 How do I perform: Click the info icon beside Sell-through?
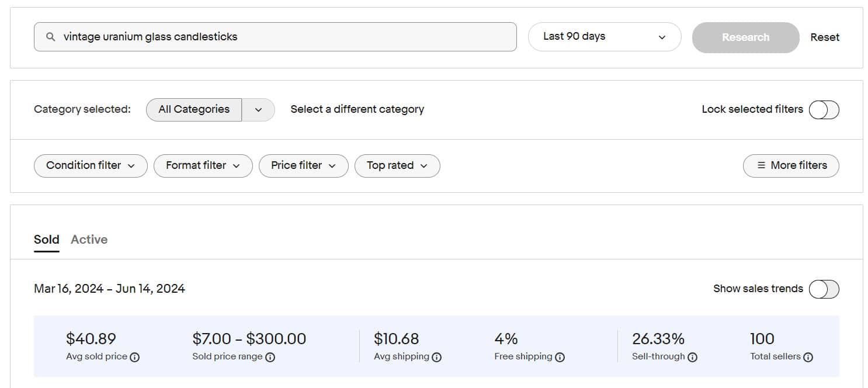(692, 357)
